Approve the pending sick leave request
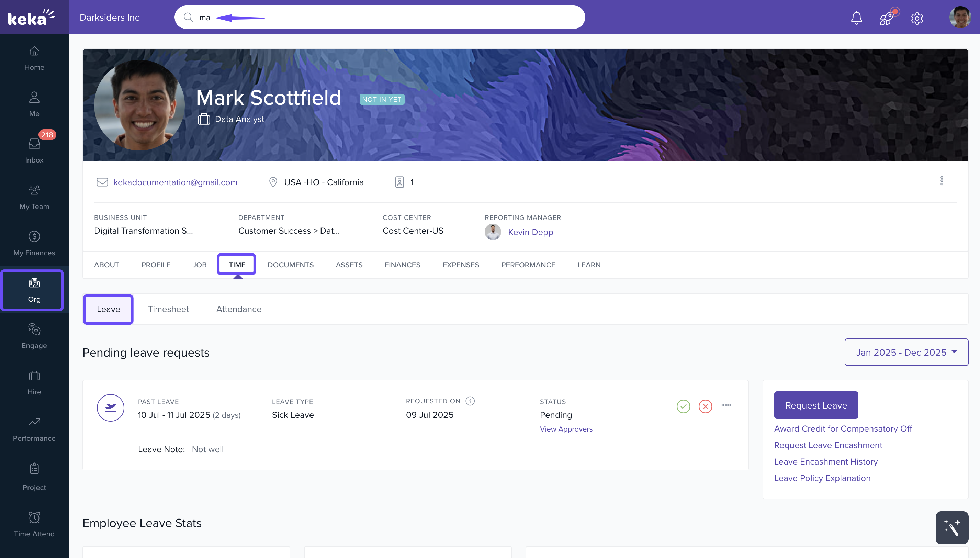 pyautogui.click(x=683, y=406)
